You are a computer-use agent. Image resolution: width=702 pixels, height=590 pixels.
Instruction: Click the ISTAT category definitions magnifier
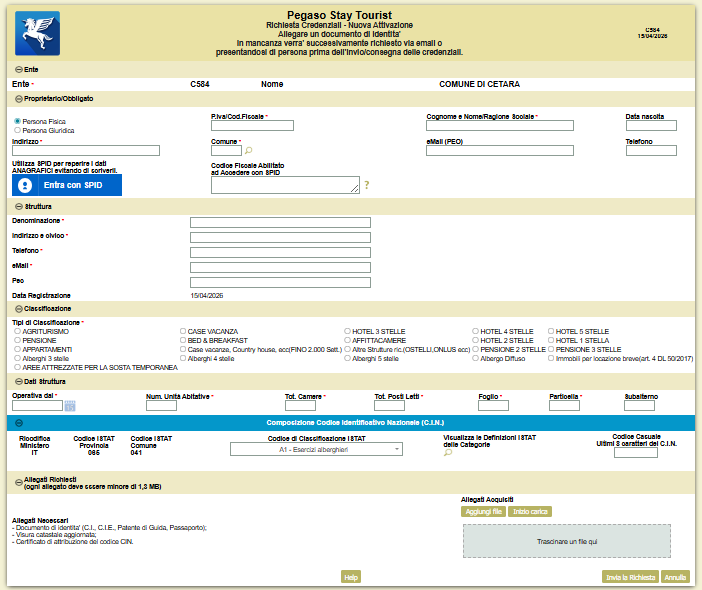(x=448, y=453)
